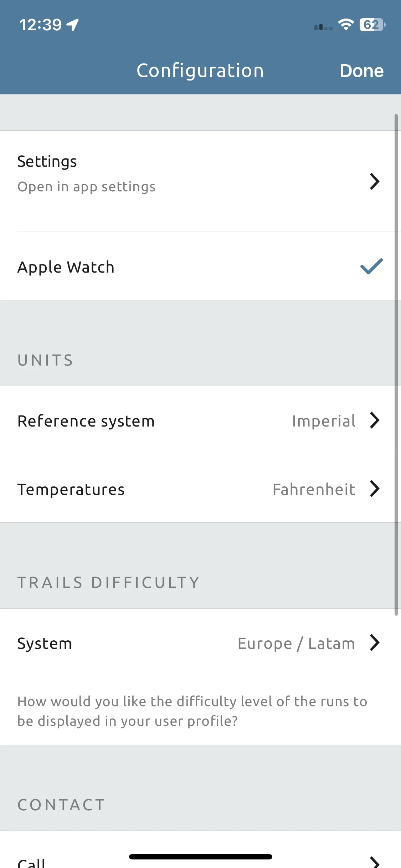
Task: Tap the location arrow beside clock
Action: [73, 25]
